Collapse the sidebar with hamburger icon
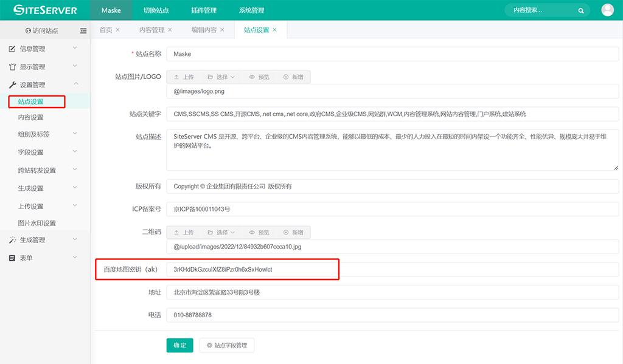This screenshot has width=623, height=364. point(83,30)
